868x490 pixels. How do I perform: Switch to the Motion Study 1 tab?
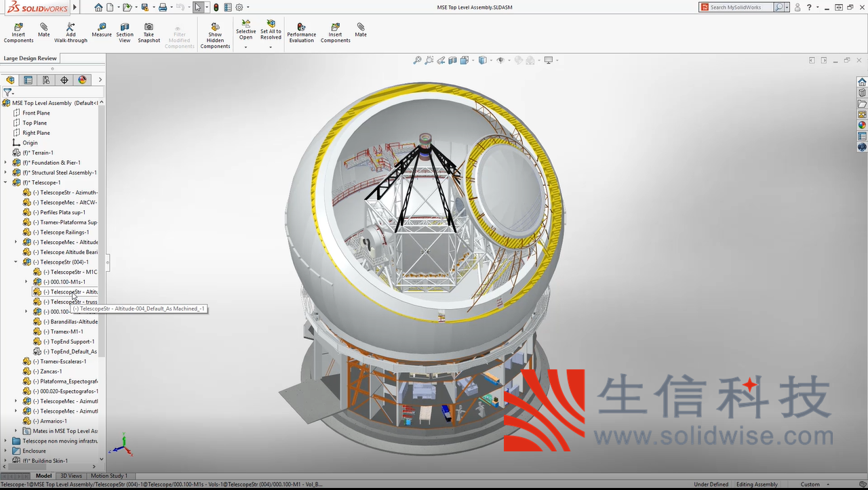tap(109, 476)
